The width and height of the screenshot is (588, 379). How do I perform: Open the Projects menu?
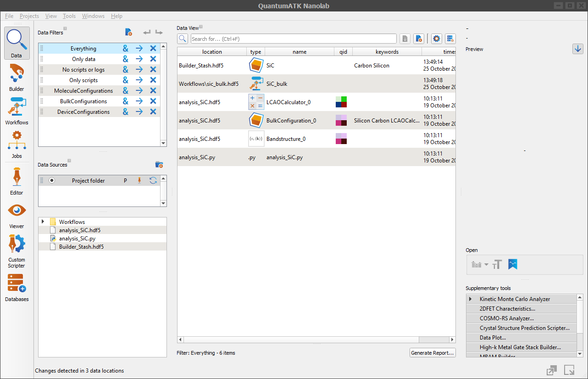click(29, 16)
